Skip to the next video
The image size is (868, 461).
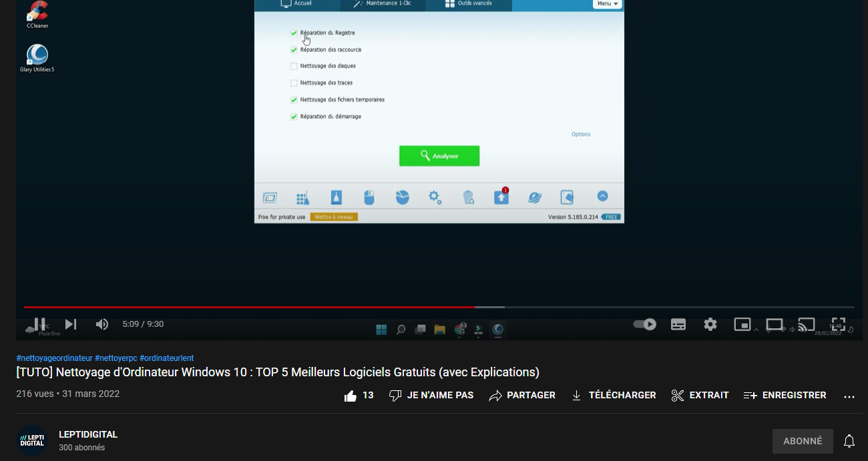pyautogui.click(x=71, y=324)
